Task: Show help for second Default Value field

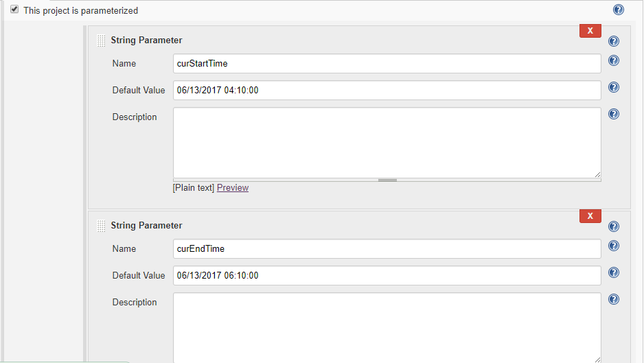Action: (x=614, y=272)
